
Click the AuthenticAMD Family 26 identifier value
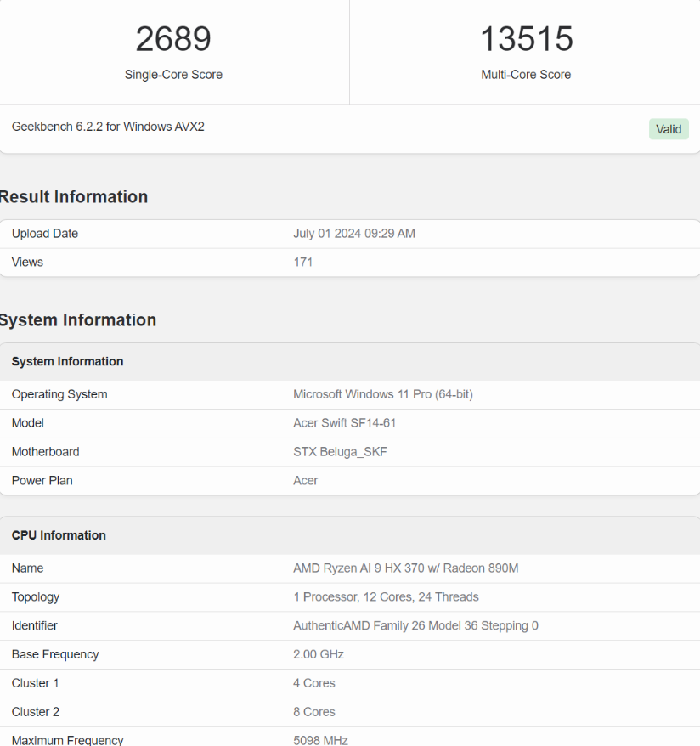click(x=415, y=626)
